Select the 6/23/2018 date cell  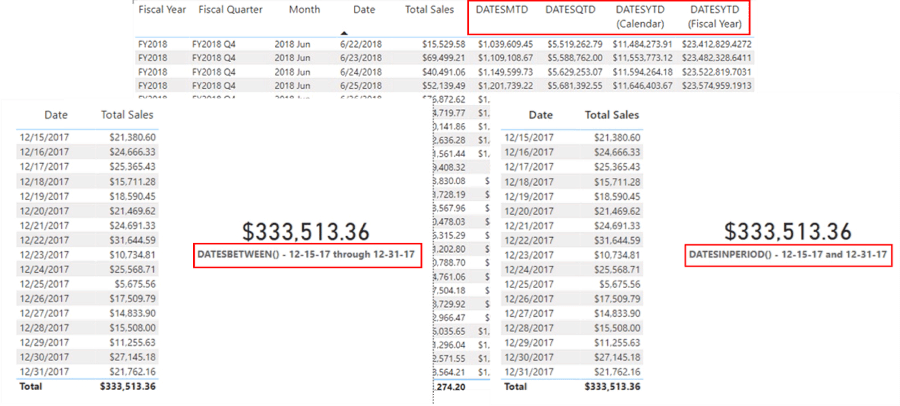pos(360,58)
